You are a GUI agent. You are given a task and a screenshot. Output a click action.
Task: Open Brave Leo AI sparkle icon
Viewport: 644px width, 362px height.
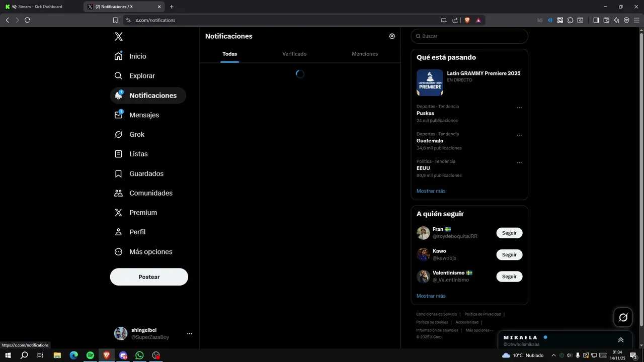click(616, 20)
